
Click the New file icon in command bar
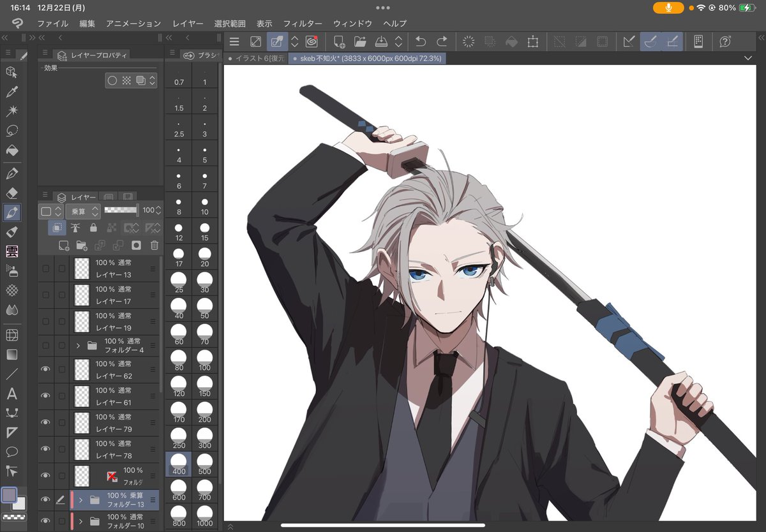[340, 41]
